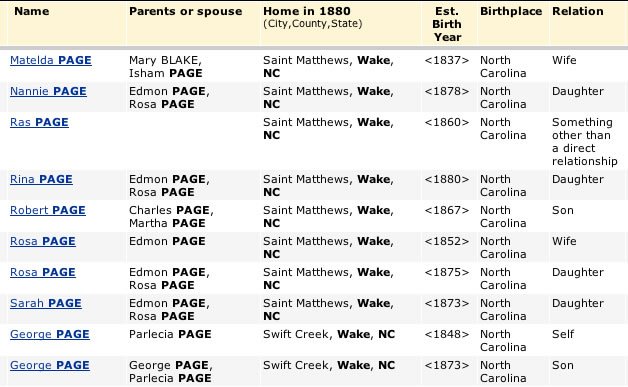Click the Parents or spouse column header
The height and width of the screenshot is (387, 628).
(185, 11)
